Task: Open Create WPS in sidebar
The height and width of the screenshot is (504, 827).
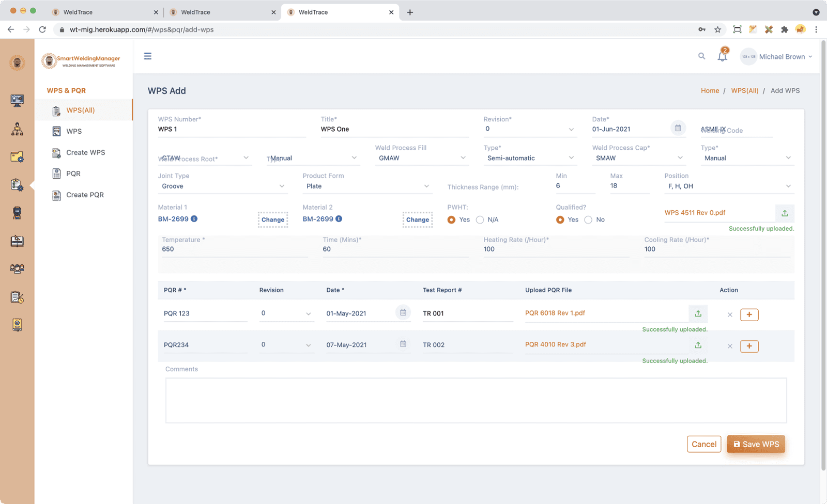Action: (85, 153)
